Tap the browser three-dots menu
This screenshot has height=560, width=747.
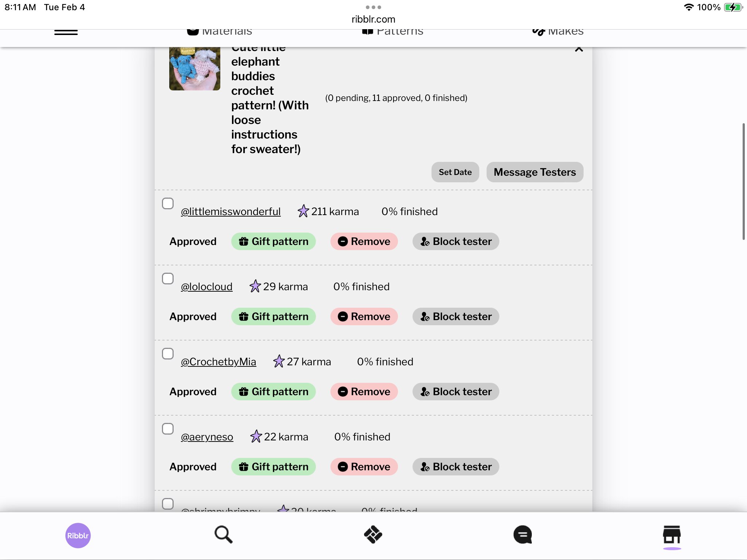tap(373, 7)
